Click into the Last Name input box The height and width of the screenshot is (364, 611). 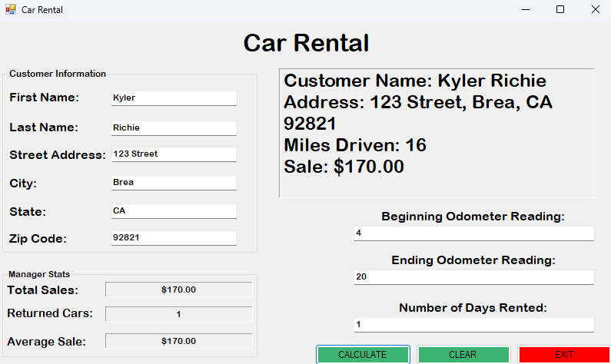tap(174, 127)
